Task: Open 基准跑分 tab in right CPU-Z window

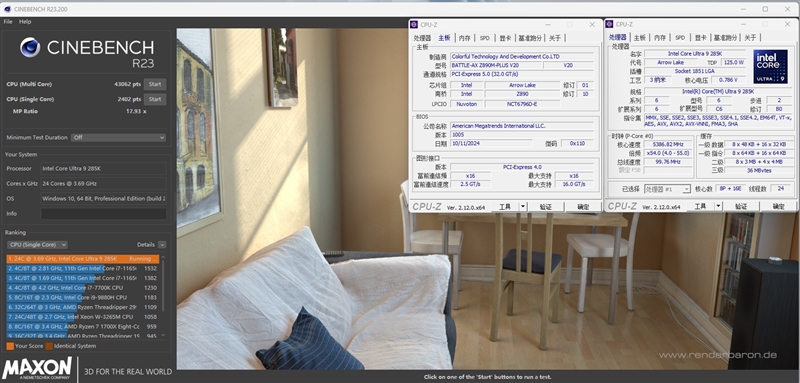Action: 726,38
